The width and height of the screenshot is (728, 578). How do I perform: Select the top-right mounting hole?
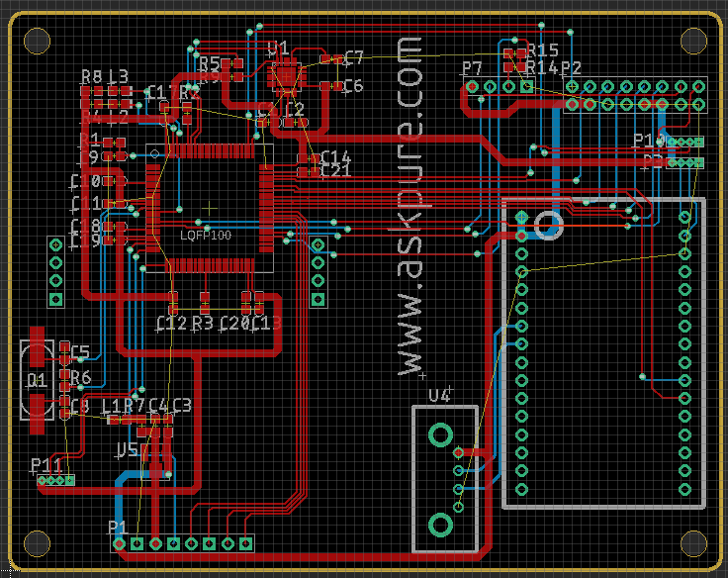pyautogui.click(x=693, y=41)
